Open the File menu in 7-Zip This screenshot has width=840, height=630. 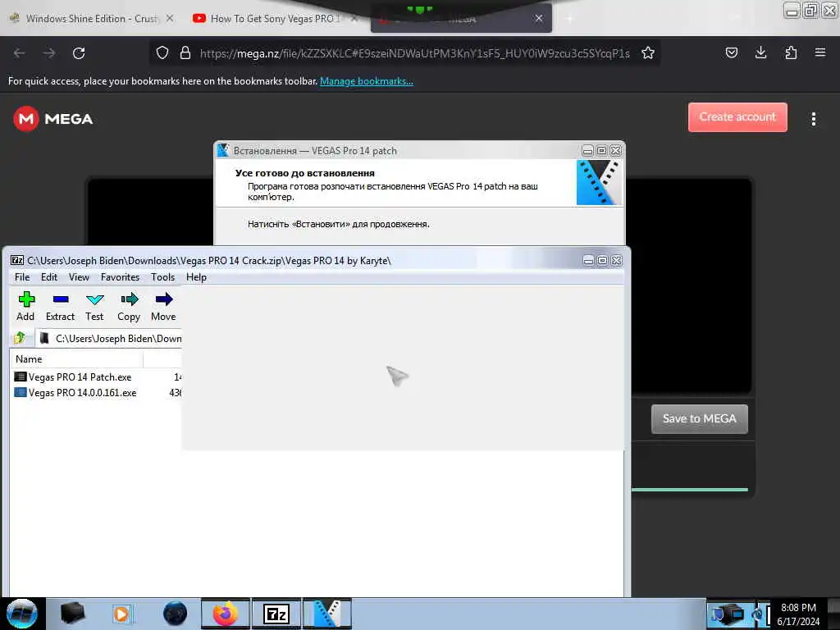click(x=22, y=277)
